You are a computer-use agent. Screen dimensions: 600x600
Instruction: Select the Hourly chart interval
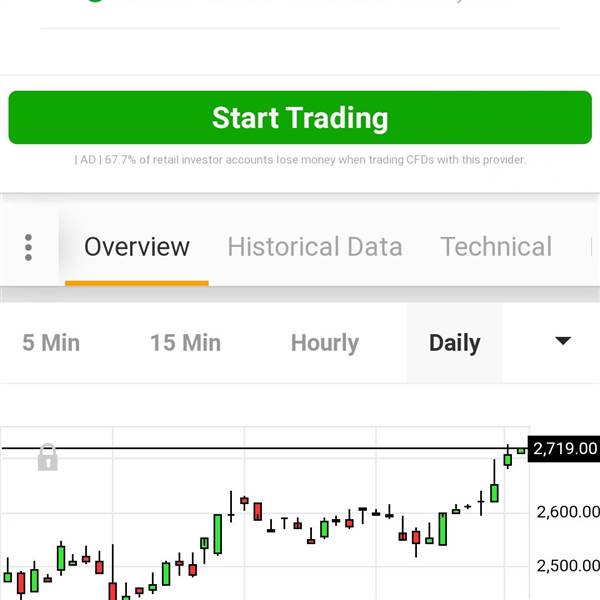tap(325, 343)
